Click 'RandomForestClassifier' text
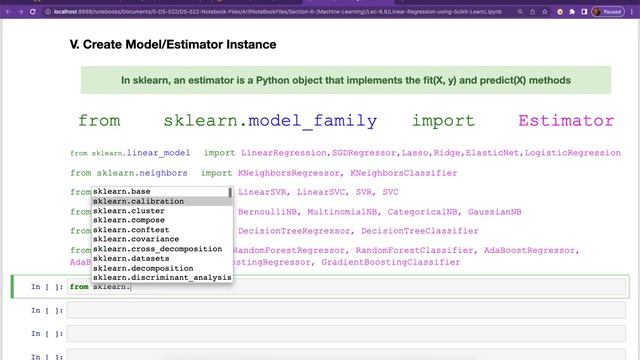Screen dimensions: 640x360 [x=414, y=250]
